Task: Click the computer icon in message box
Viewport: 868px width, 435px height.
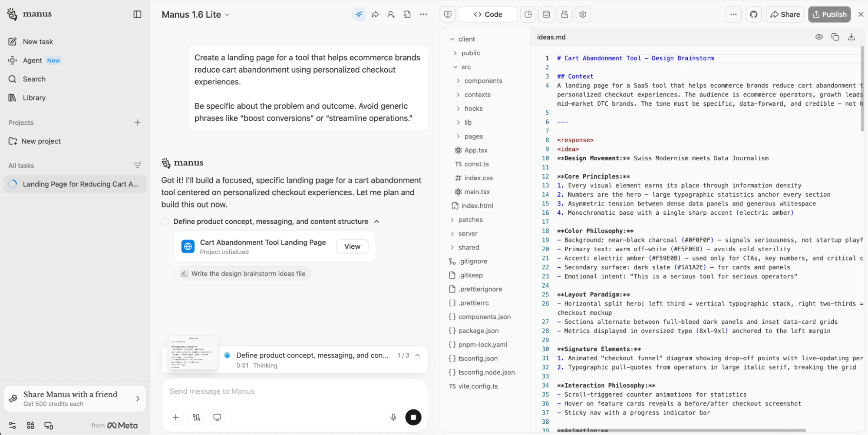Action: 217,417
